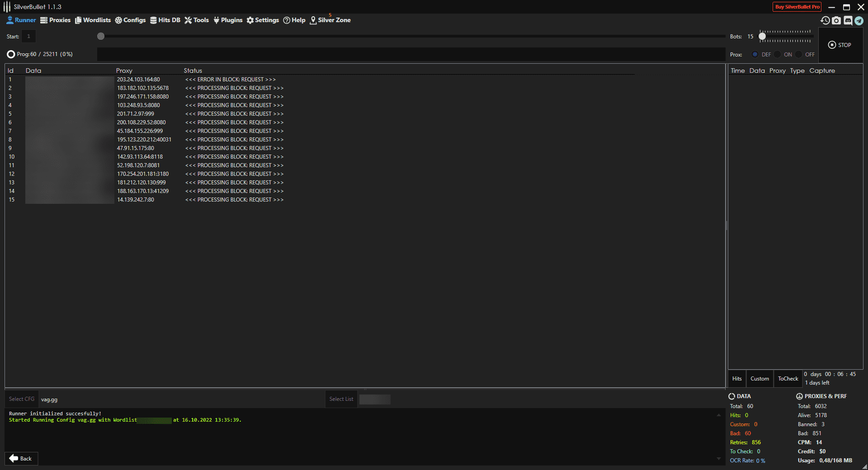
Task: Click the Bots count slider handle
Action: 762,36
